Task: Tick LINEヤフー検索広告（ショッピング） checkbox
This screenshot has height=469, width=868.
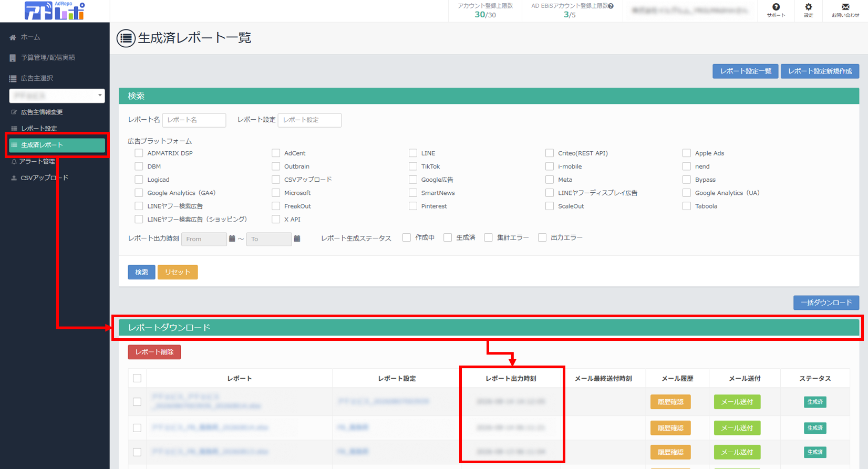Action: (x=139, y=220)
